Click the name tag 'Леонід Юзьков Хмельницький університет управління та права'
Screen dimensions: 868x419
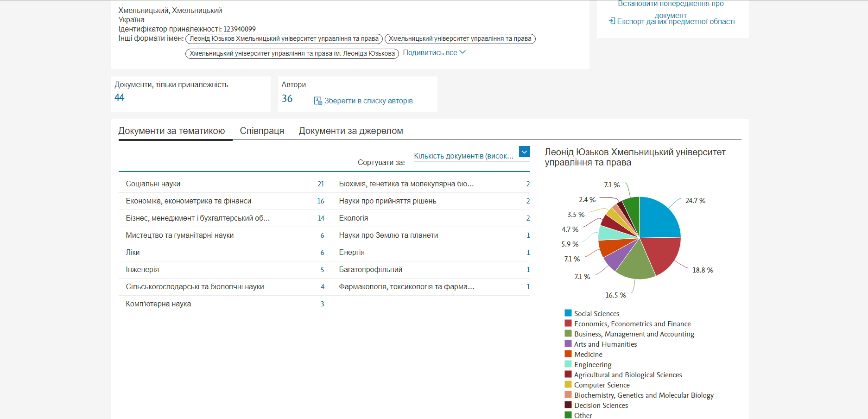point(284,38)
